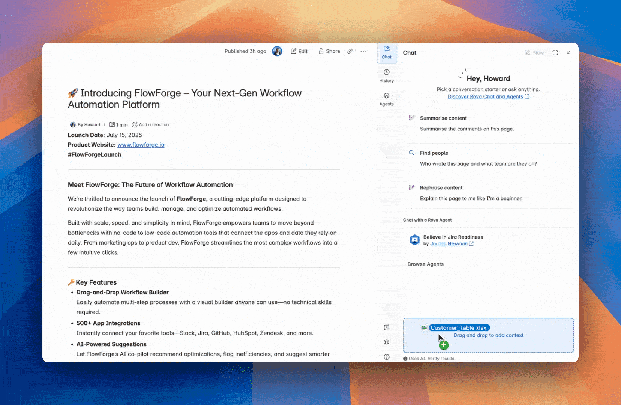The height and width of the screenshot is (405, 621).
Task: Open the more actions ellipsis menu
Action: pyautogui.click(x=364, y=51)
